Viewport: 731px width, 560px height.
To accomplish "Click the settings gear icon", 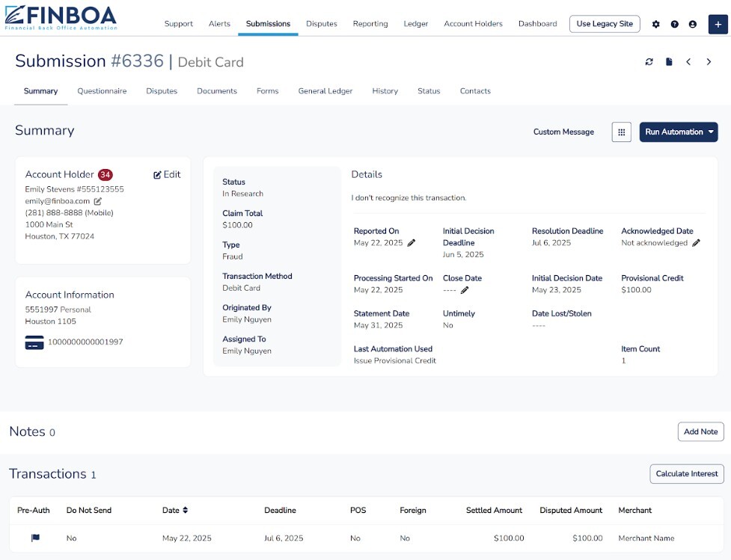I will pos(656,24).
